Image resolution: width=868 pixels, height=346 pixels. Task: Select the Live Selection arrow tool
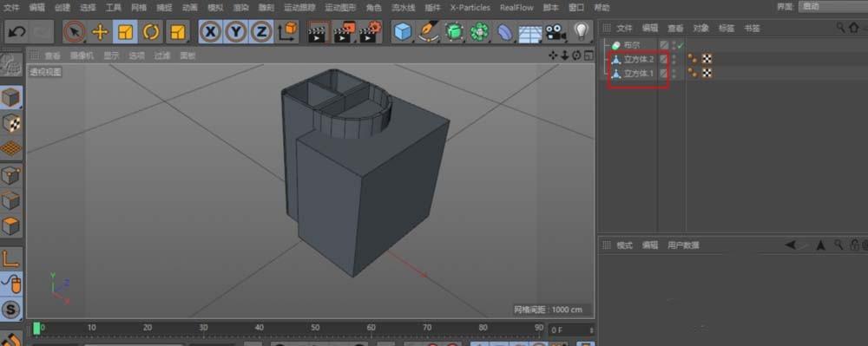tap(74, 31)
